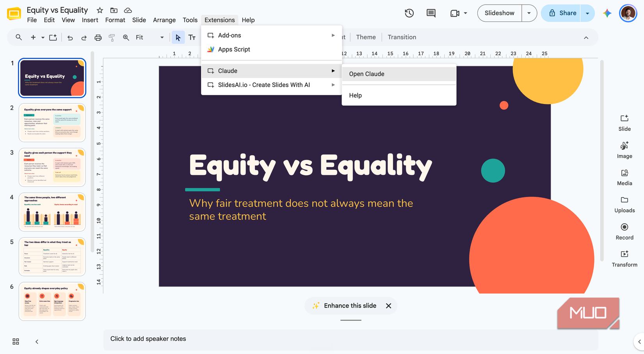Viewport: 644px width, 354px height.
Task: Open the Google account avatar
Action: click(628, 13)
